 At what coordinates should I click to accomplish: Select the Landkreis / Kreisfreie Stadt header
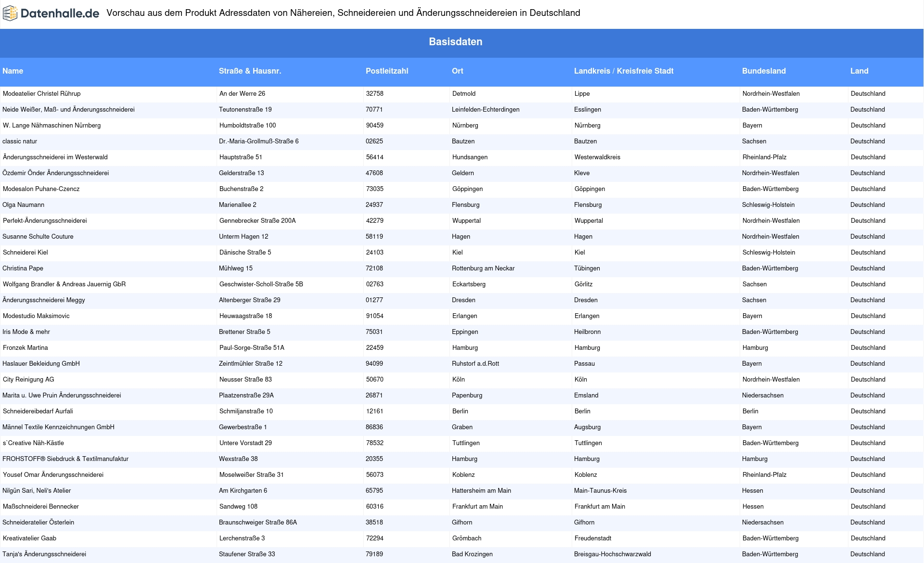[x=624, y=71]
